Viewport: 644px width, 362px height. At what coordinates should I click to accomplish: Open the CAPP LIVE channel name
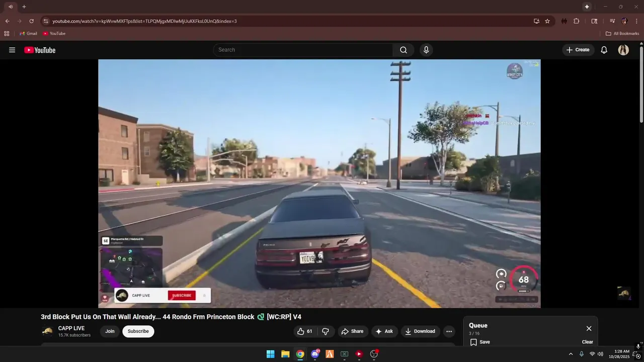tap(71, 328)
